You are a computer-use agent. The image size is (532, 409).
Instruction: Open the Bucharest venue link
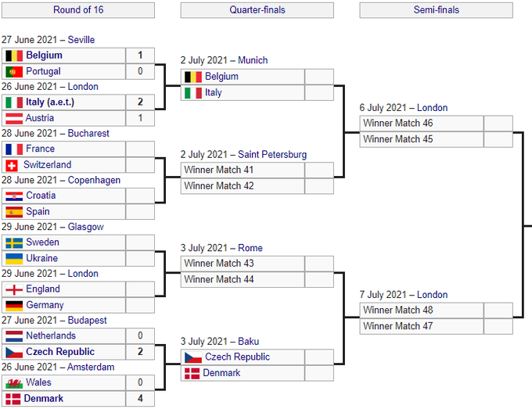tap(88, 134)
